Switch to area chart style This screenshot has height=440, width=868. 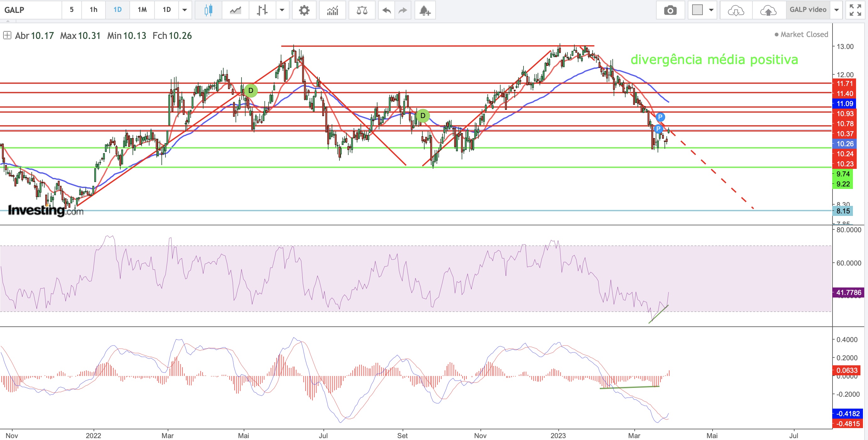(x=235, y=10)
